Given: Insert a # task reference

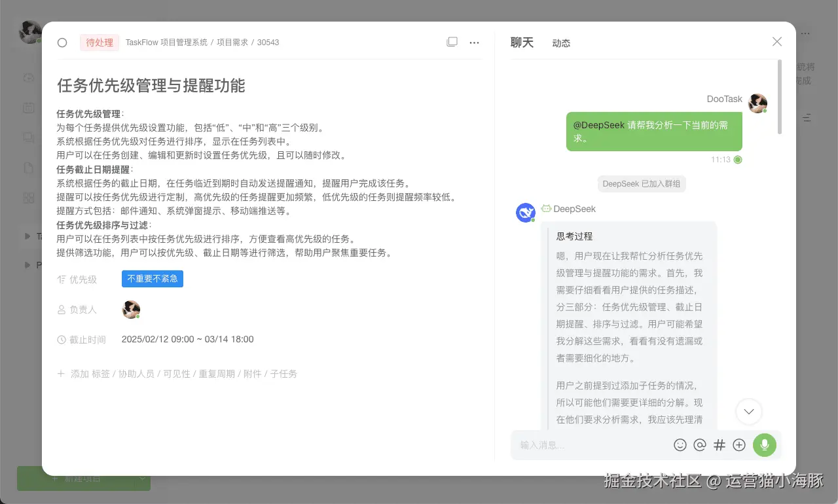Looking at the screenshot, I should tap(720, 445).
